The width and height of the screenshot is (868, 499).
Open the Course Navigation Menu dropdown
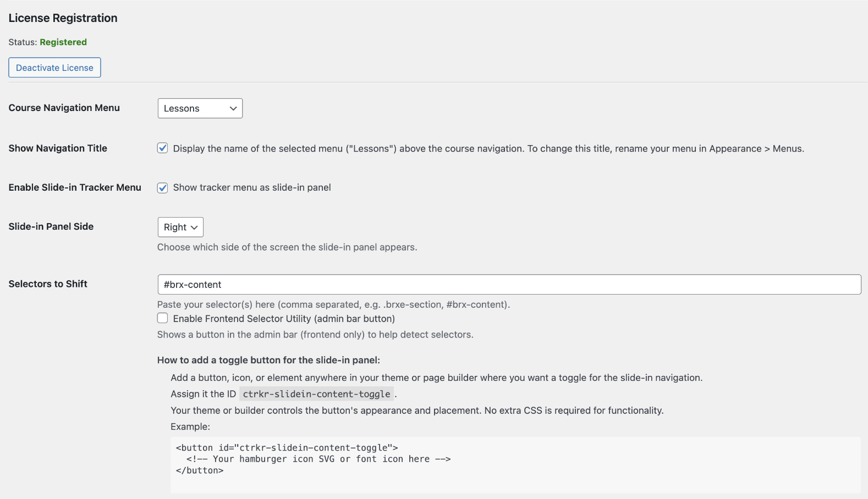tap(200, 108)
